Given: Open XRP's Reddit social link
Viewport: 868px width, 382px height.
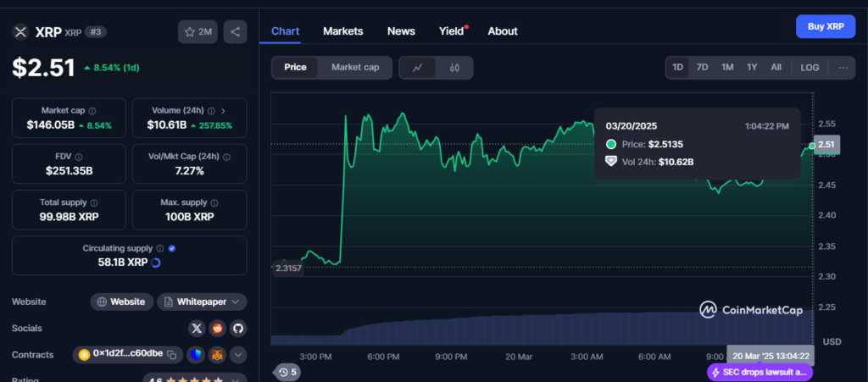Looking at the screenshot, I should 217,329.
